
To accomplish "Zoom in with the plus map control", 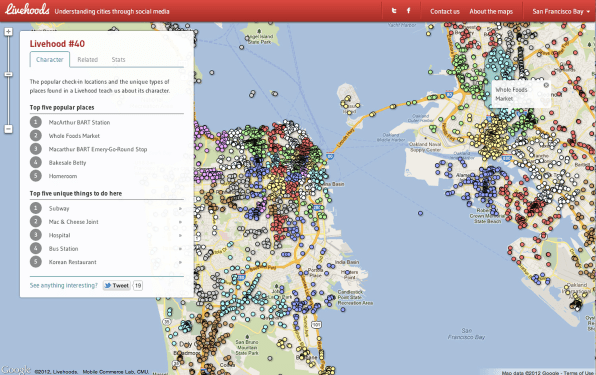I will pyautogui.click(x=8, y=32).
